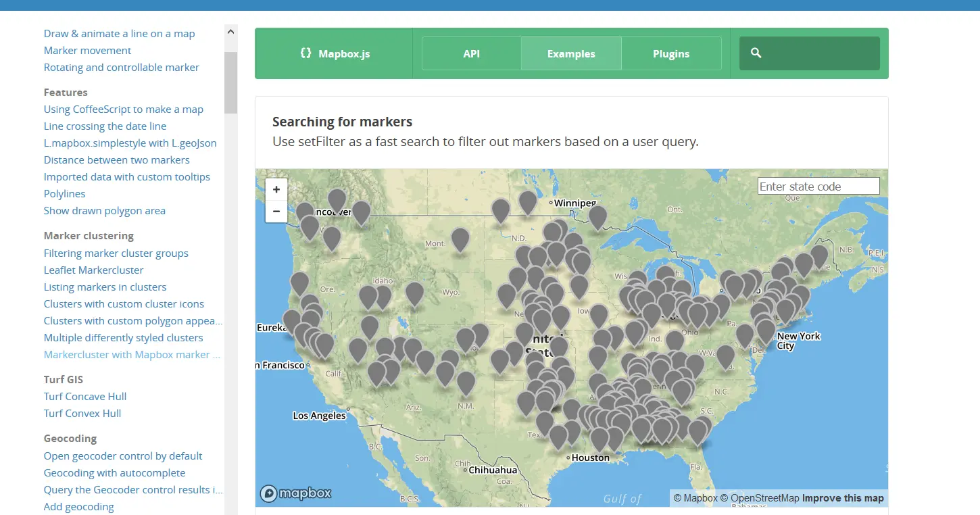
Task: Open Query the Geocoder control results link
Action: tap(133, 489)
